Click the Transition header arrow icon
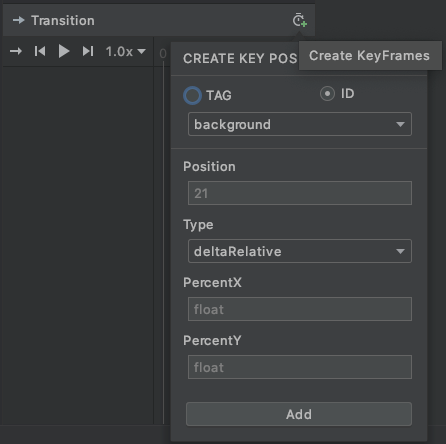The image size is (446, 444). tap(19, 20)
